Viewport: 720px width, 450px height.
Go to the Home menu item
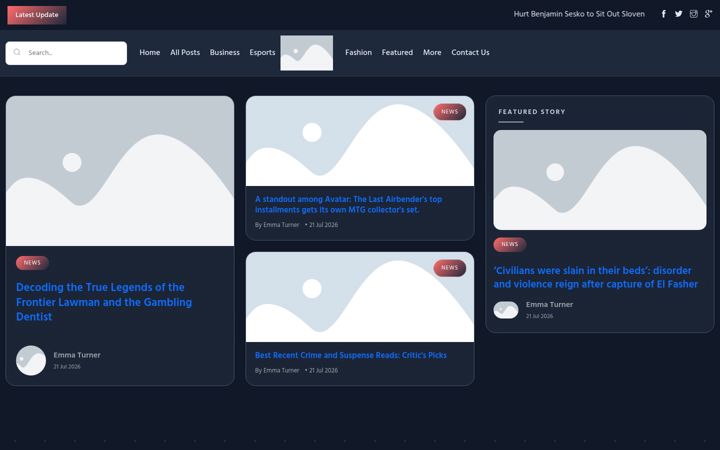(150, 52)
